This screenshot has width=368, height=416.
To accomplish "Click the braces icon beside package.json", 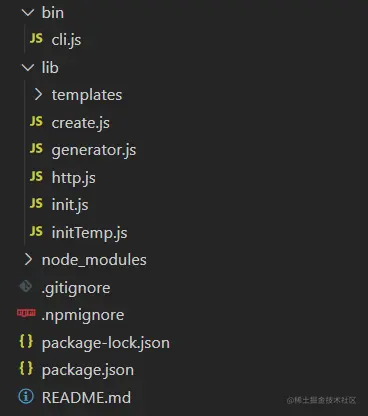I will tap(26, 369).
